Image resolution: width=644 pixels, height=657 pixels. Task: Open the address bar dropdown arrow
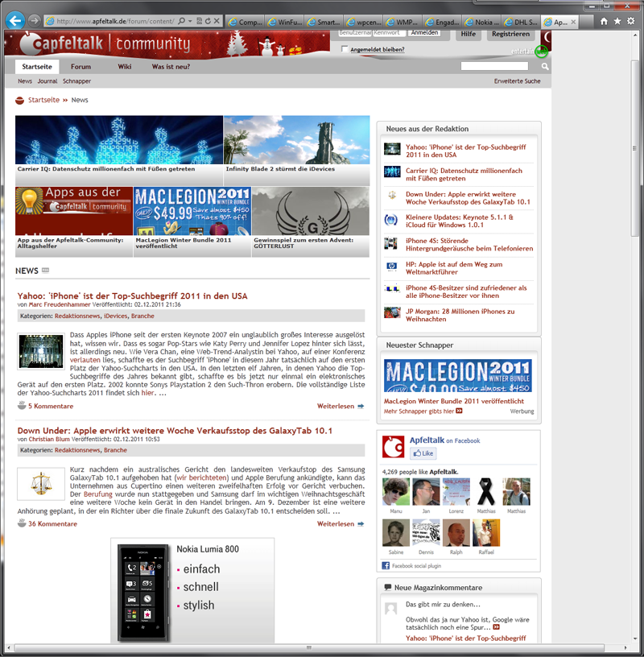pos(190,21)
